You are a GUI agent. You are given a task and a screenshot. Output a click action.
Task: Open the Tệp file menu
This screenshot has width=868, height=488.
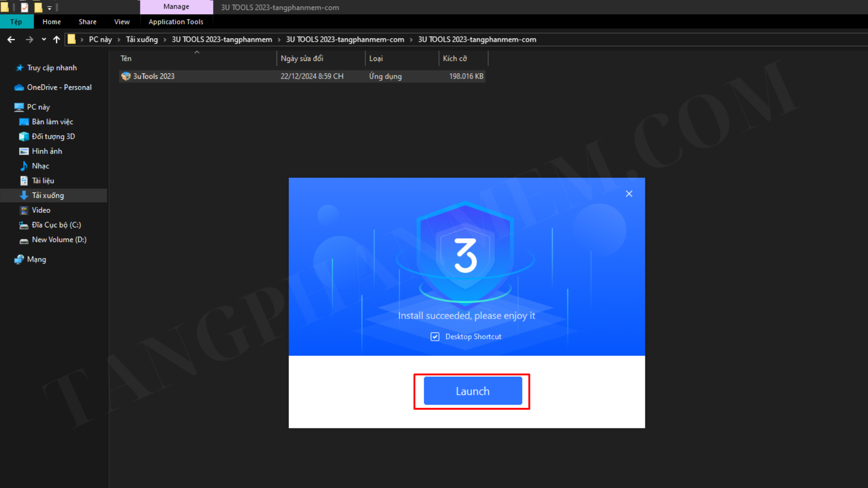click(x=16, y=22)
